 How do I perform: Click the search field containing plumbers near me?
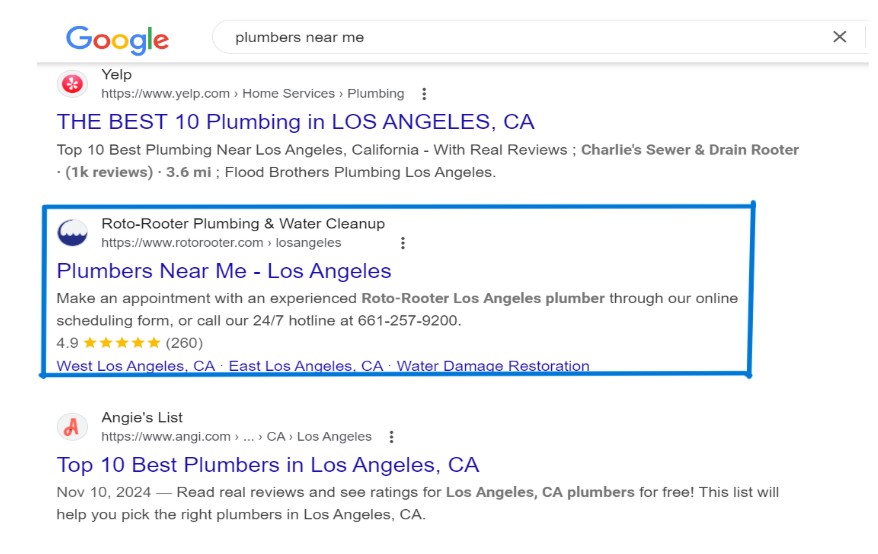[520, 37]
